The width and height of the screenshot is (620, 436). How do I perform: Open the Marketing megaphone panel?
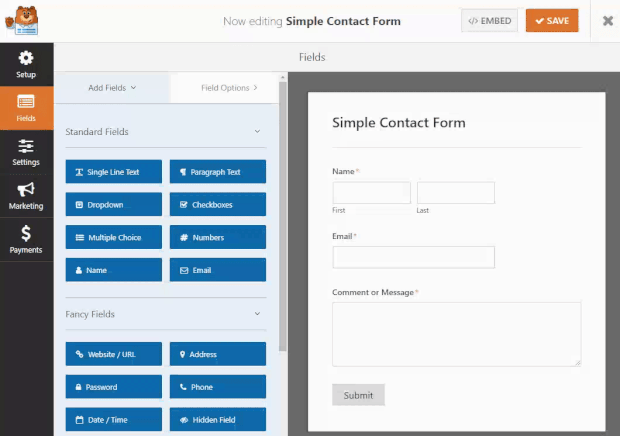26,196
